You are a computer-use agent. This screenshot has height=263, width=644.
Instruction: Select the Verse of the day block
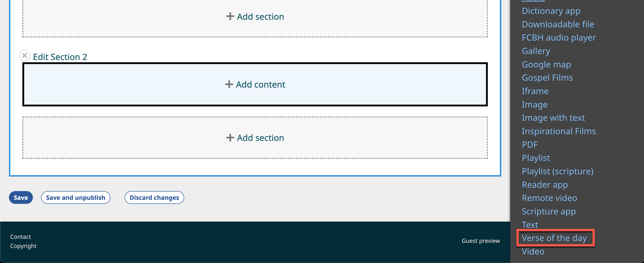click(554, 238)
